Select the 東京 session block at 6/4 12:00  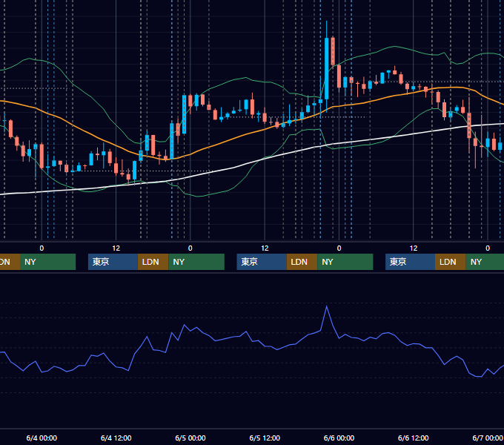click(x=113, y=262)
